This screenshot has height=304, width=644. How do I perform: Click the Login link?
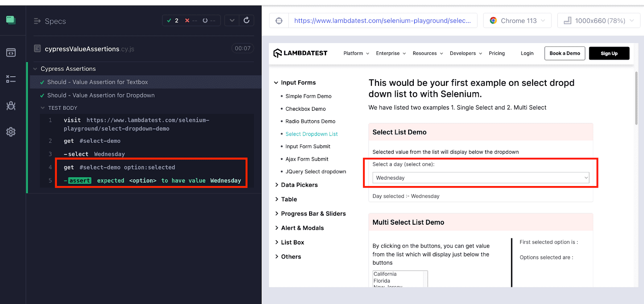527,53
